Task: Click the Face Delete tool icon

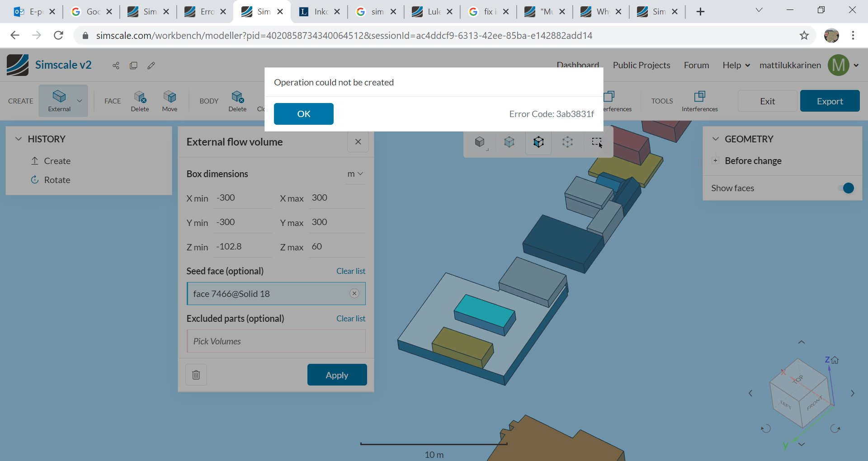Action: click(140, 101)
